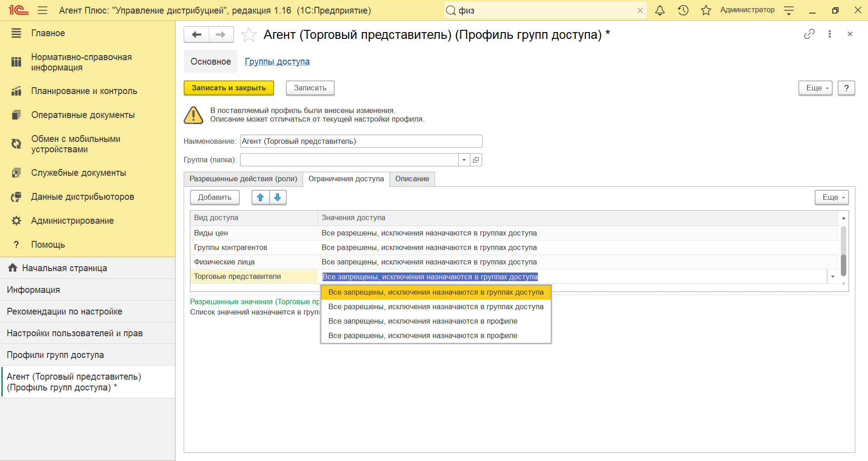Click Записать button
The height and width of the screenshot is (461, 868).
point(310,88)
